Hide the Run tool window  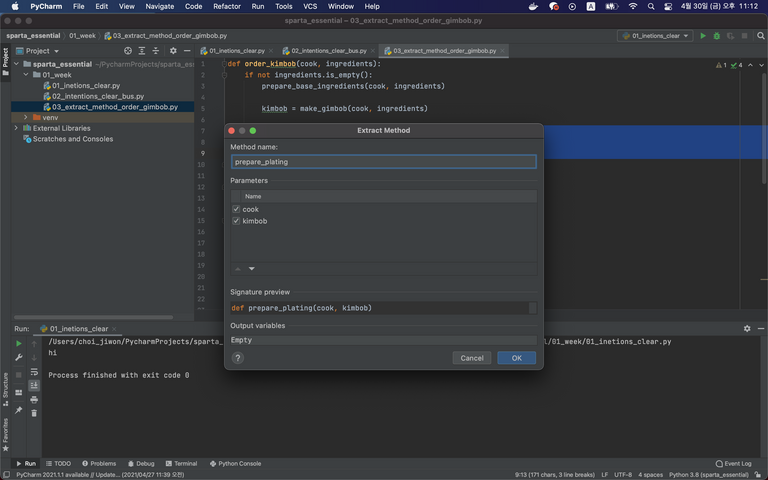pos(761,329)
